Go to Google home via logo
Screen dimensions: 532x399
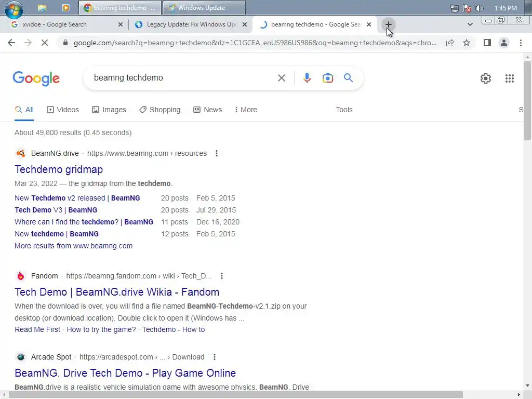coord(36,78)
